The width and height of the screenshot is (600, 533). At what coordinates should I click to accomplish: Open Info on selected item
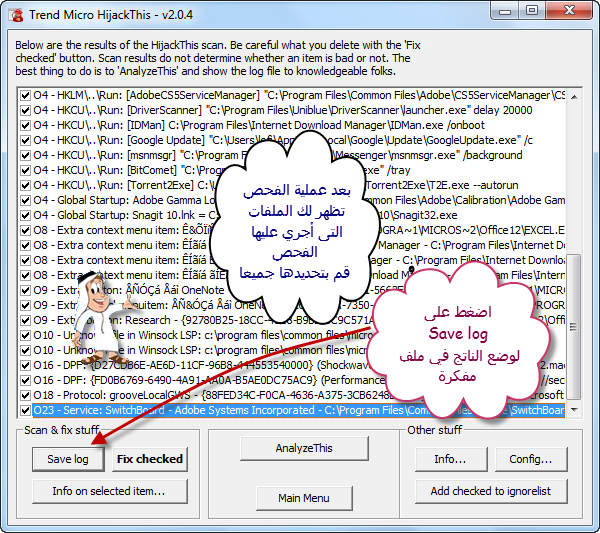pyautogui.click(x=110, y=491)
